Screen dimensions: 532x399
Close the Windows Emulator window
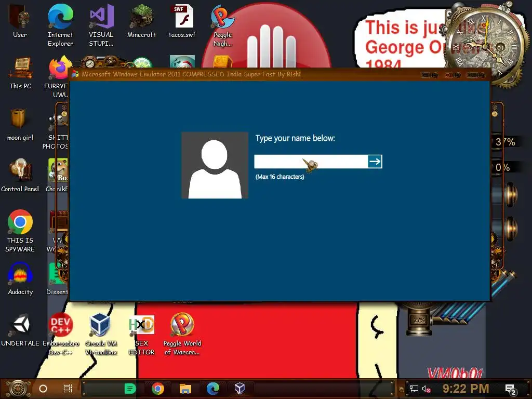coord(476,75)
